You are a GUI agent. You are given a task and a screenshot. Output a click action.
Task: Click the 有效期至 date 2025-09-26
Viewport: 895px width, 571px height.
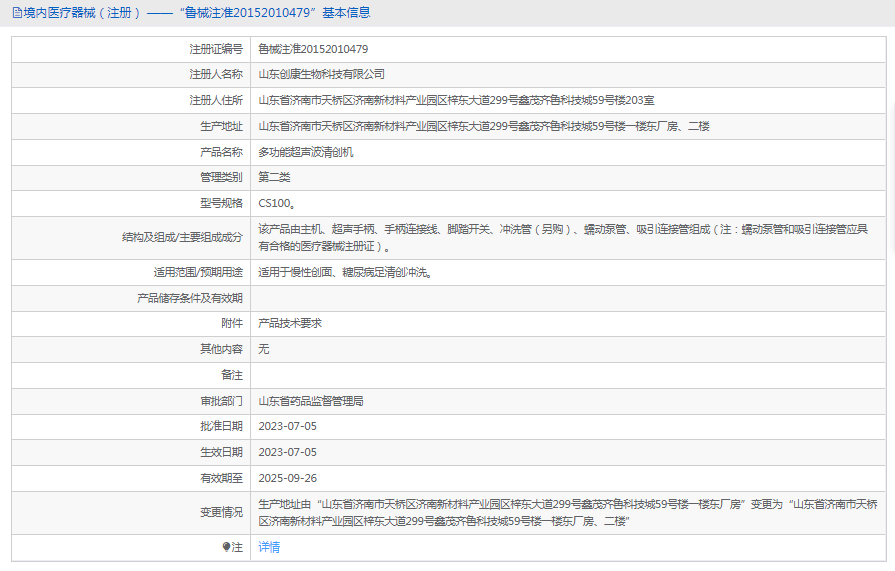point(287,478)
